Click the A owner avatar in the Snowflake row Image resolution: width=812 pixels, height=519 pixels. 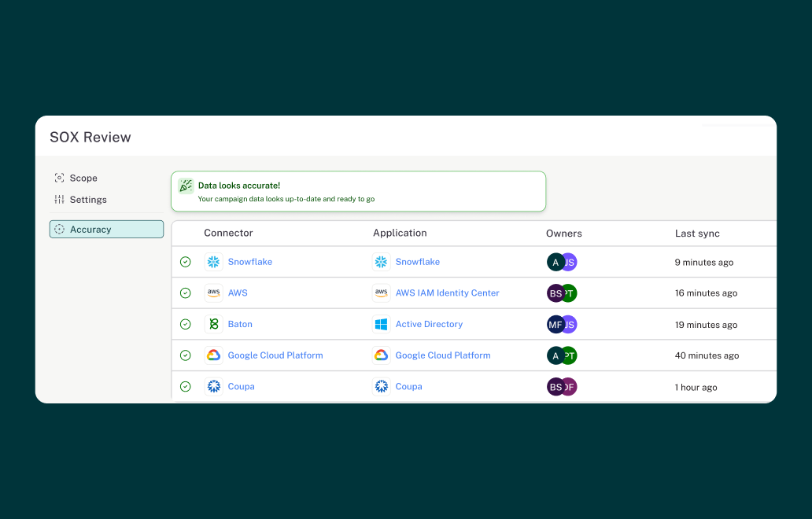coord(555,263)
